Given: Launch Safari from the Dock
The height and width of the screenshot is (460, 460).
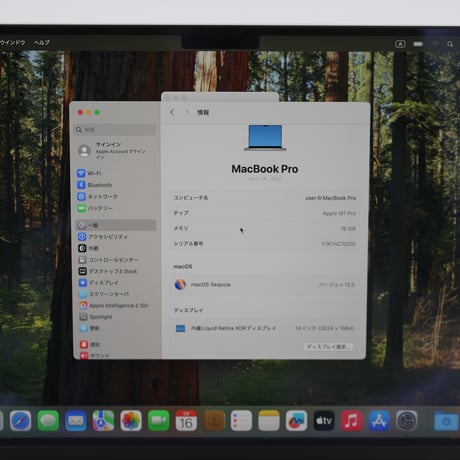Looking at the screenshot, I should [x=21, y=421].
